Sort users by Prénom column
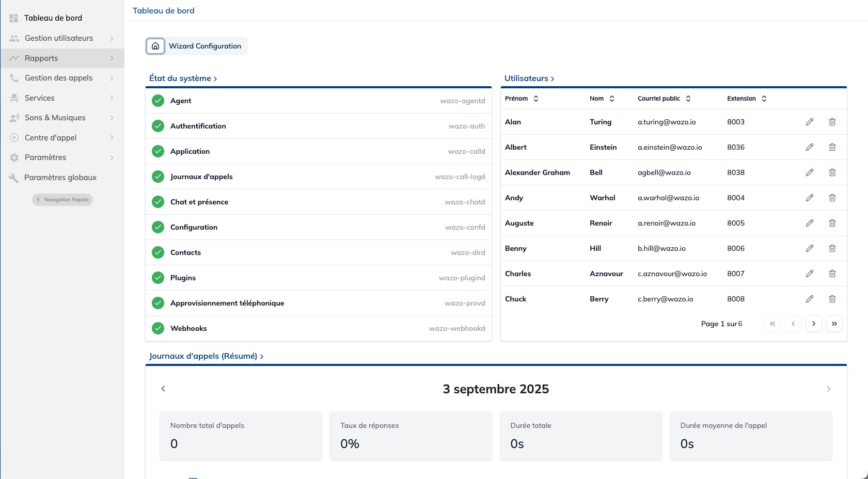The image size is (868, 479). [x=536, y=99]
